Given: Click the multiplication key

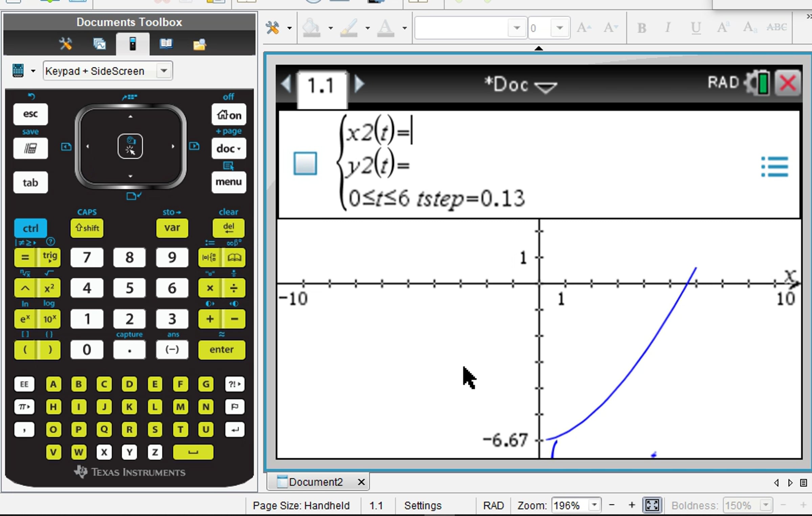Looking at the screenshot, I should [x=210, y=288].
